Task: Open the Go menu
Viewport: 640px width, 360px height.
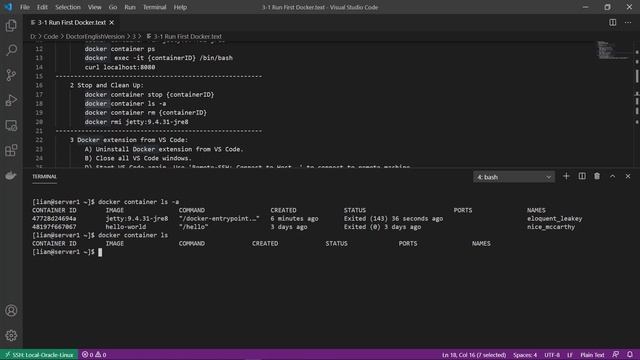Action: 113,7
